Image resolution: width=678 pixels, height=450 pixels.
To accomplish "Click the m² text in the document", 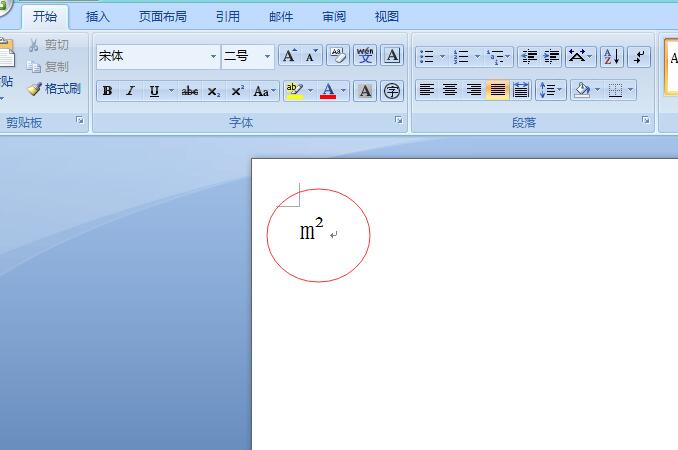I will (311, 229).
